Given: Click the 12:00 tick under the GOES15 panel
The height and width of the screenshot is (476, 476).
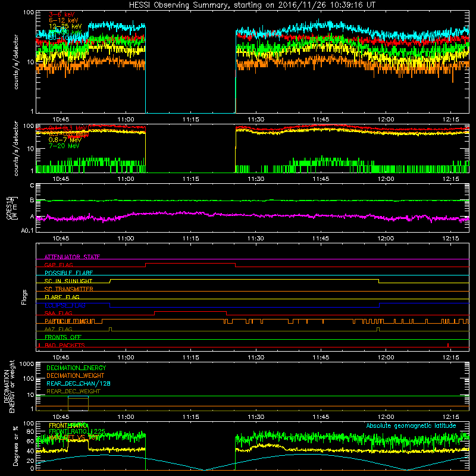Looking at the screenshot, I should pyautogui.click(x=386, y=239).
